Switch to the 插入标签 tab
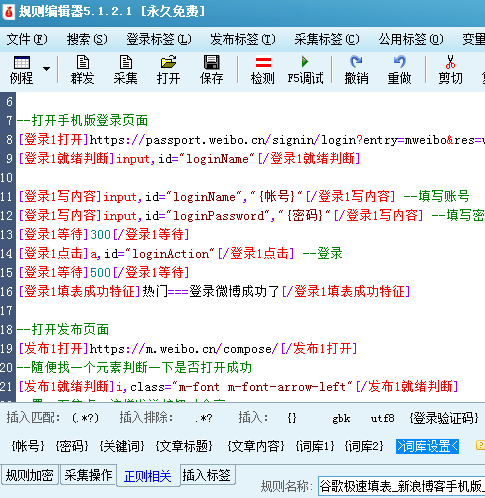 [207, 475]
